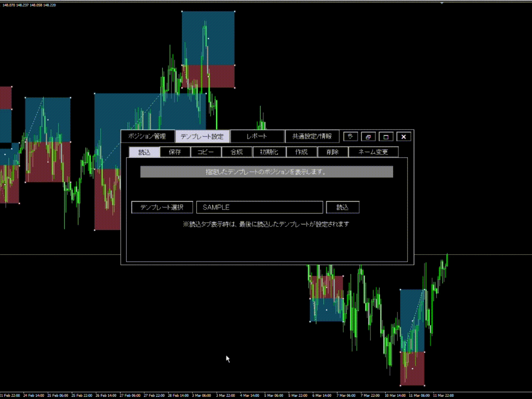Screen dimensions: 532x399
Task: Close the template panel with X
Action: point(403,137)
